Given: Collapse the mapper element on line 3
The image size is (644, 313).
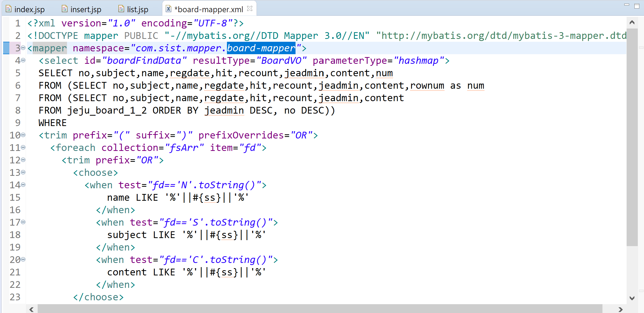Looking at the screenshot, I should (23, 48).
